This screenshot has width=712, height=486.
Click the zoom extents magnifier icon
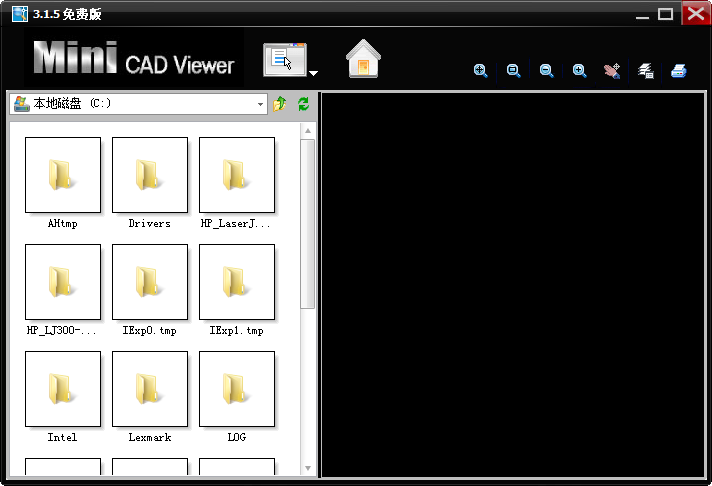pyautogui.click(x=480, y=71)
